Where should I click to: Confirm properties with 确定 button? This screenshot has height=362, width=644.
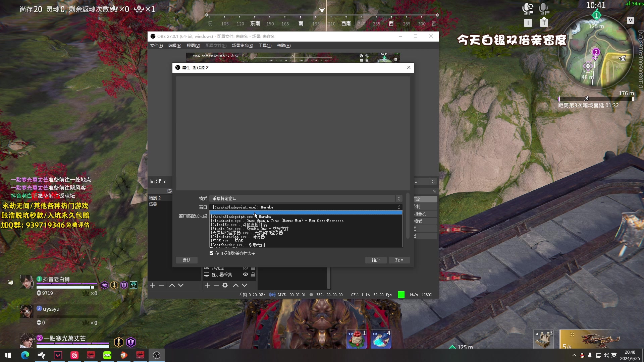coord(376,260)
